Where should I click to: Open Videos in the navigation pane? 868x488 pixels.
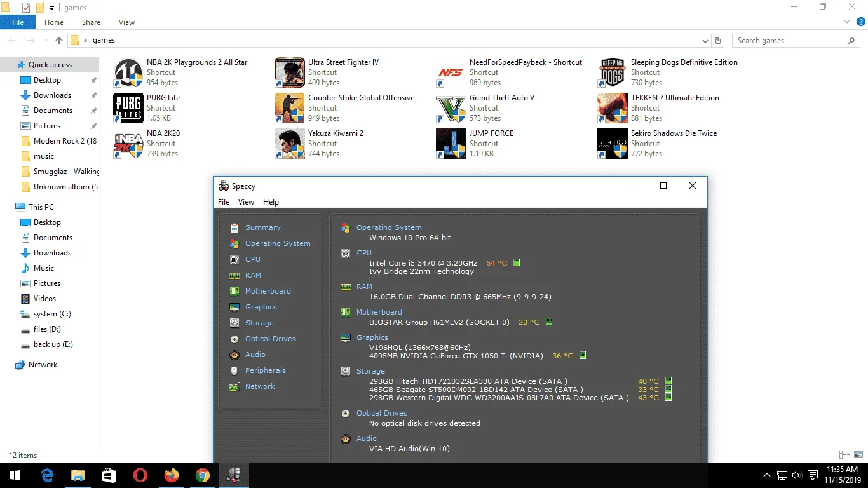pyautogui.click(x=44, y=299)
